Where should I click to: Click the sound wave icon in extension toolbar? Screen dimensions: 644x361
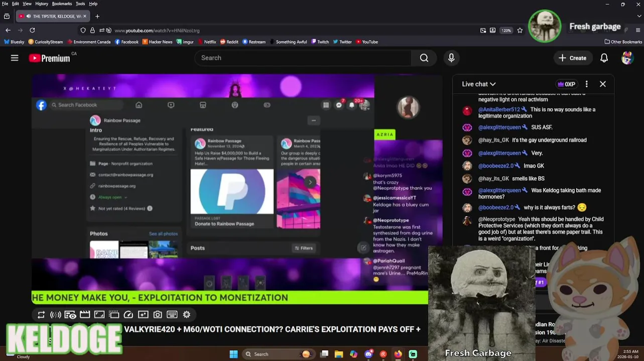[x=56, y=314]
